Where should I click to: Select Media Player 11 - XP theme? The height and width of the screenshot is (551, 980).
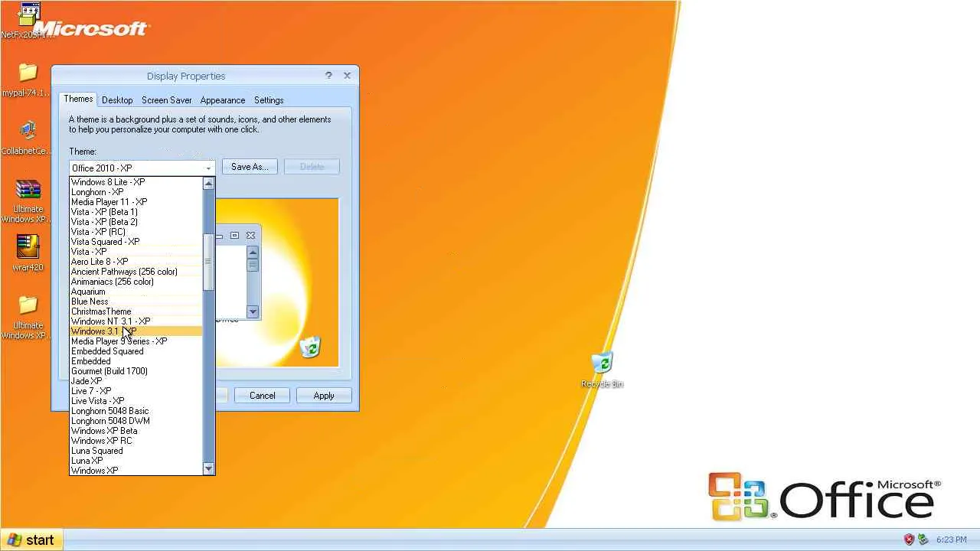coord(136,202)
